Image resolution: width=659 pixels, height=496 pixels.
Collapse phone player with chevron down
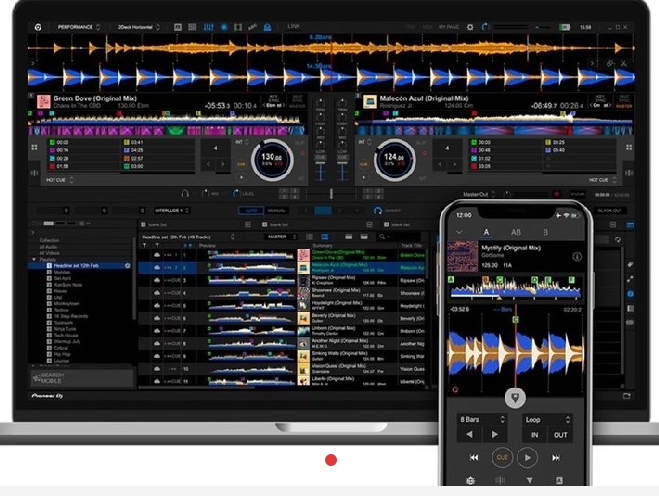pos(459,232)
